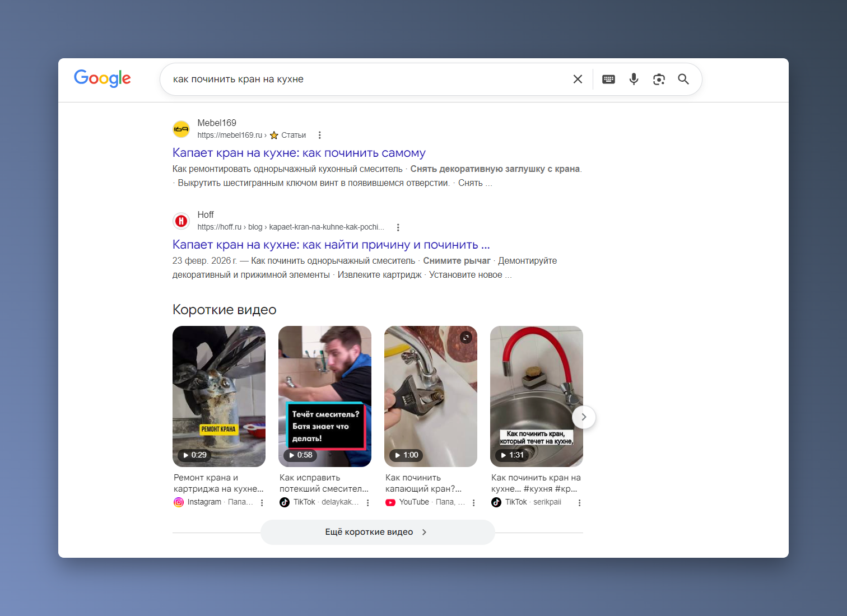Image resolution: width=847 pixels, height=616 pixels.
Task: Open the three-dot menu for the Hoff result
Action: (x=398, y=227)
